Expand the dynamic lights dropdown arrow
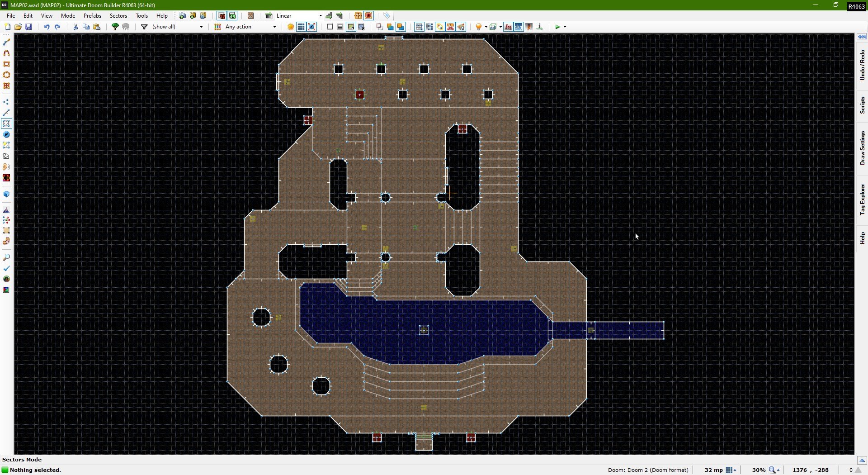The image size is (868, 475). point(486,27)
